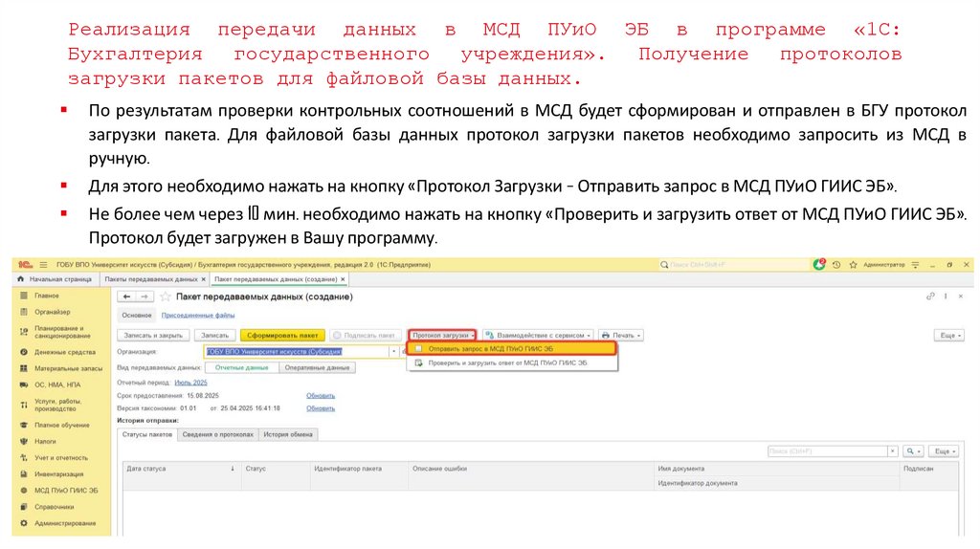
Task: Click yellow Сформировать пакет button
Action: pos(282,336)
